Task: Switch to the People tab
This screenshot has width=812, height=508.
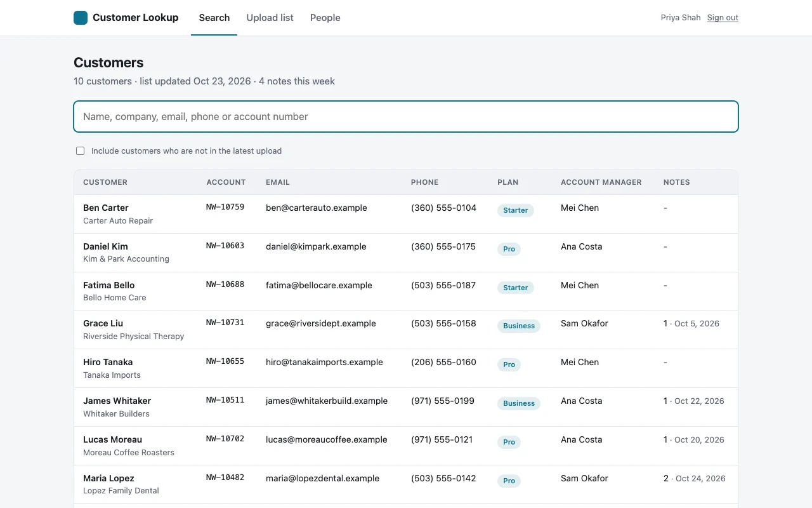Action: 325,18
